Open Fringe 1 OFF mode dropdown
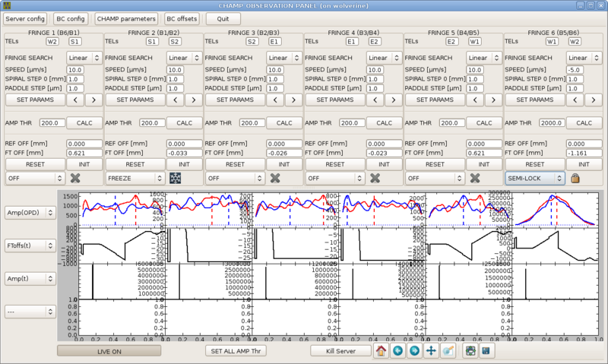The image size is (608, 364). (x=35, y=179)
